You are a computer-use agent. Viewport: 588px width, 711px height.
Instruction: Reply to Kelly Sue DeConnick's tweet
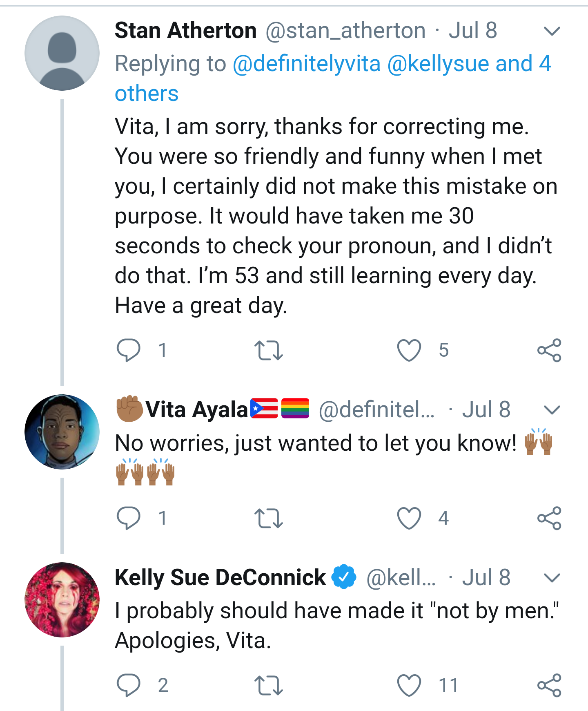click(129, 685)
